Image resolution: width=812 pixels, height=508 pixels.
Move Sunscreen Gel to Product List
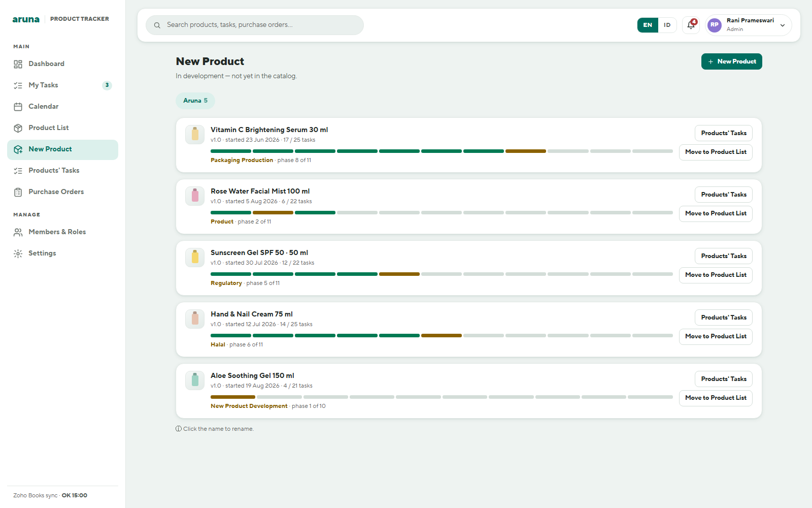pyautogui.click(x=716, y=275)
